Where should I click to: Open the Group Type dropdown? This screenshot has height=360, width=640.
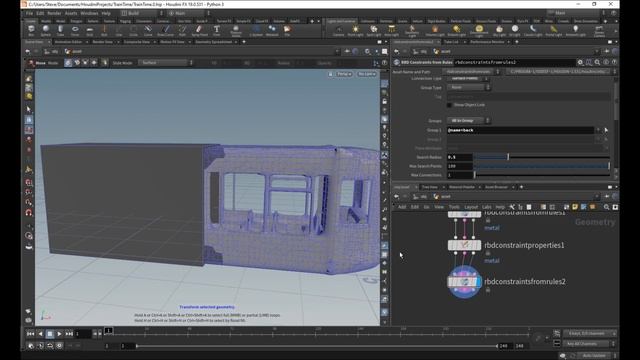[469, 87]
